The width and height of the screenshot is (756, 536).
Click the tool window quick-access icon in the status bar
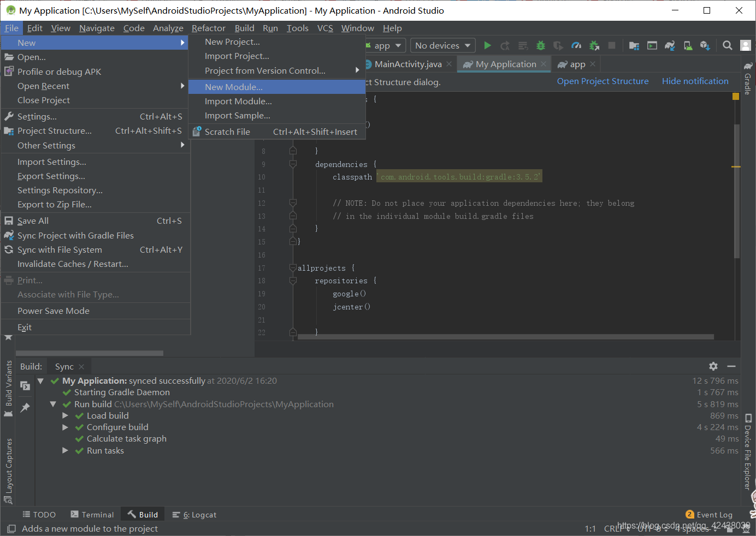[x=11, y=528]
